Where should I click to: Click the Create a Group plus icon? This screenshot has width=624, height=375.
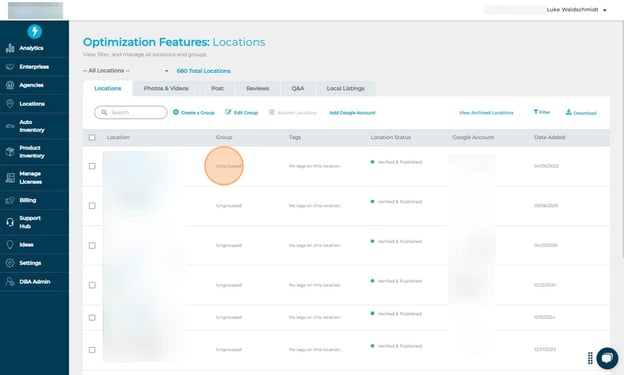point(176,112)
